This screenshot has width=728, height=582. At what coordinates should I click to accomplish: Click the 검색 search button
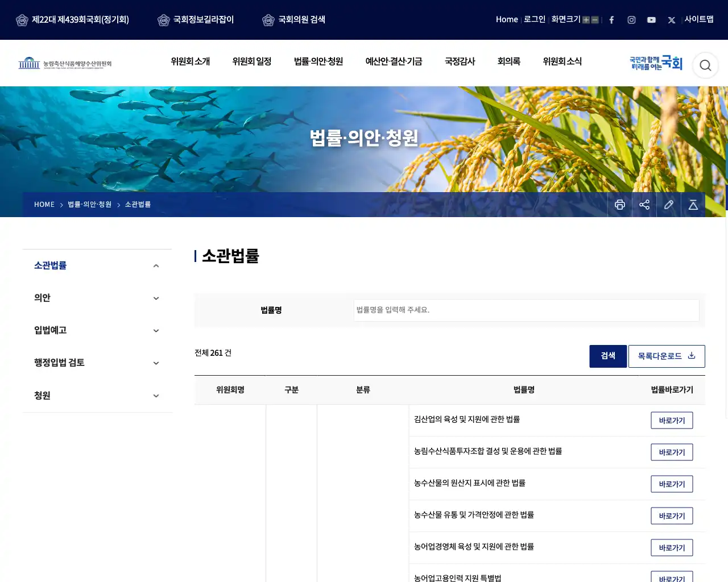click(x=608, y=356)
